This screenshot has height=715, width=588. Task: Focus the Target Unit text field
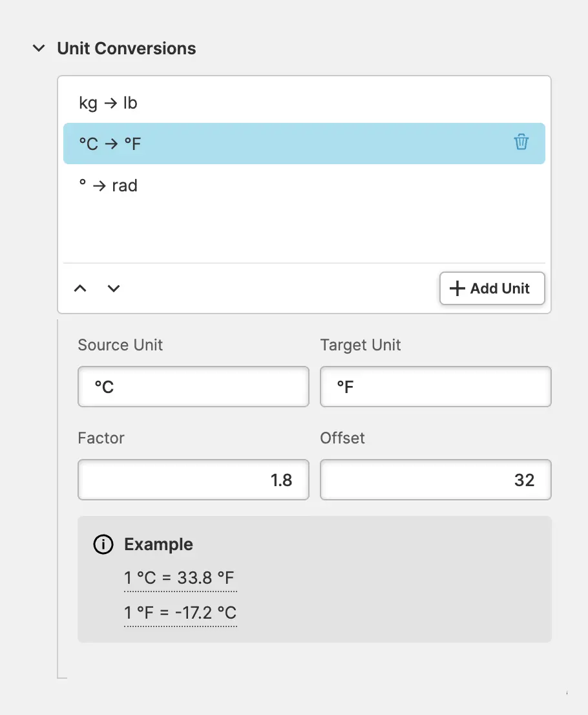coord(436,387)
